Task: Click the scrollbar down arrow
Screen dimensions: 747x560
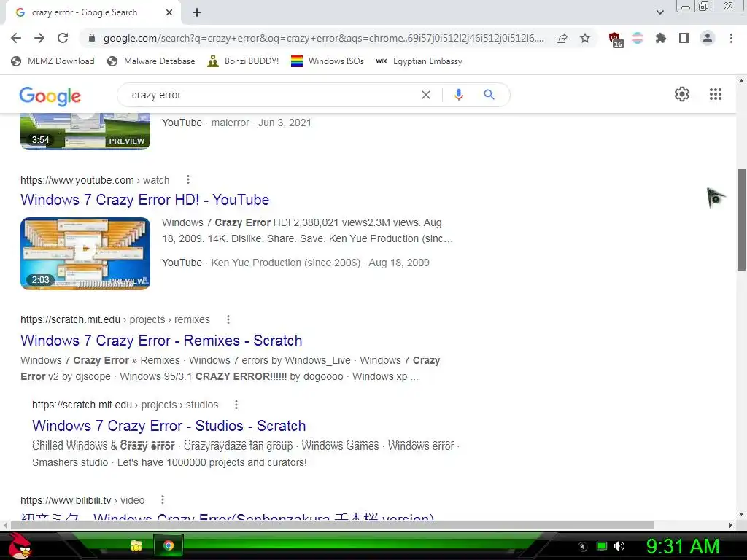Action: [x=741, y=514]
